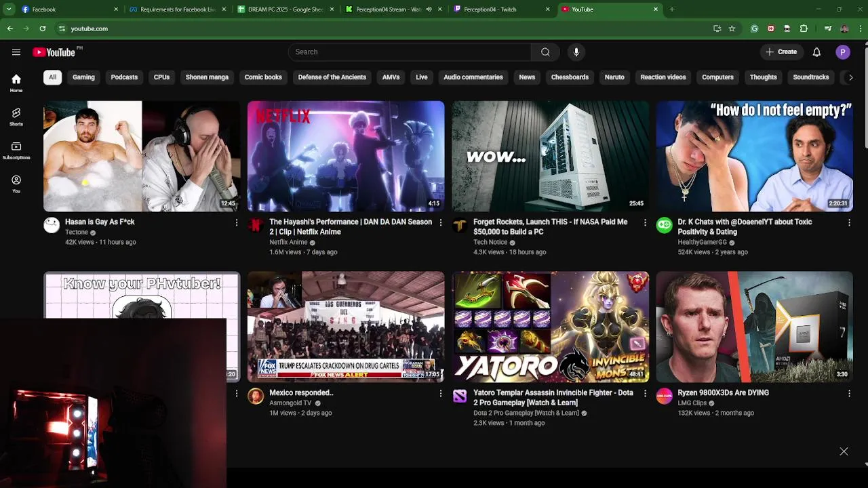Open HealthyGamerGG channel avatar

664,226
